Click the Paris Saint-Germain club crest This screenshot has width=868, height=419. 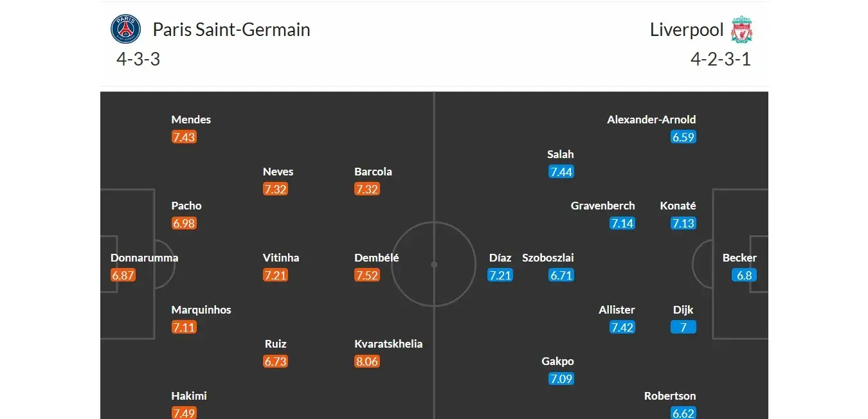pos(125,30)
